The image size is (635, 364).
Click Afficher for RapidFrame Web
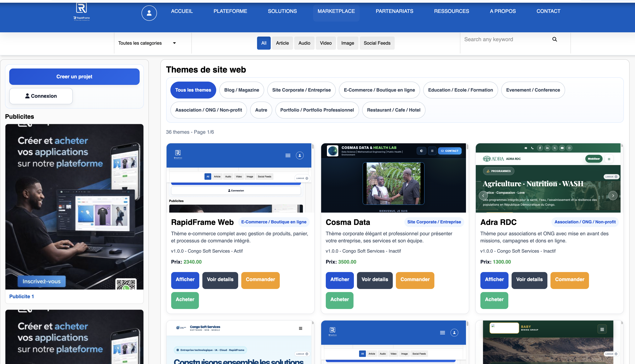tap(185, 280)
